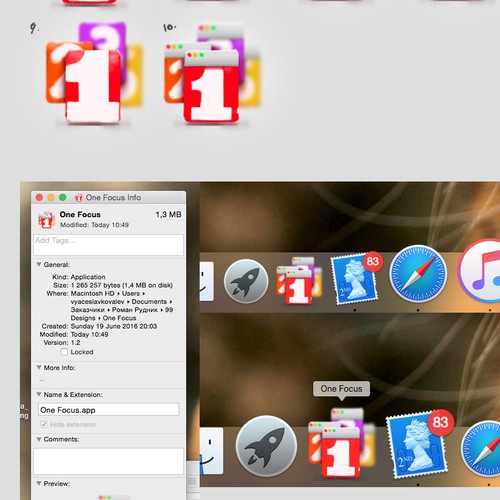
Task: Click the Add Tags field
Action: click(108, 245)
